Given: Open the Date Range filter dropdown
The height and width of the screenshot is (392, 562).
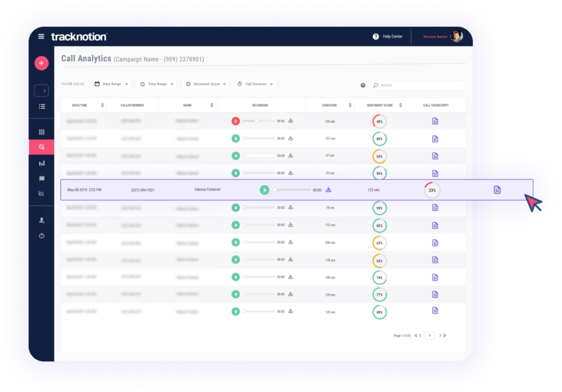Looking at the screenshot, I should 111,84.
